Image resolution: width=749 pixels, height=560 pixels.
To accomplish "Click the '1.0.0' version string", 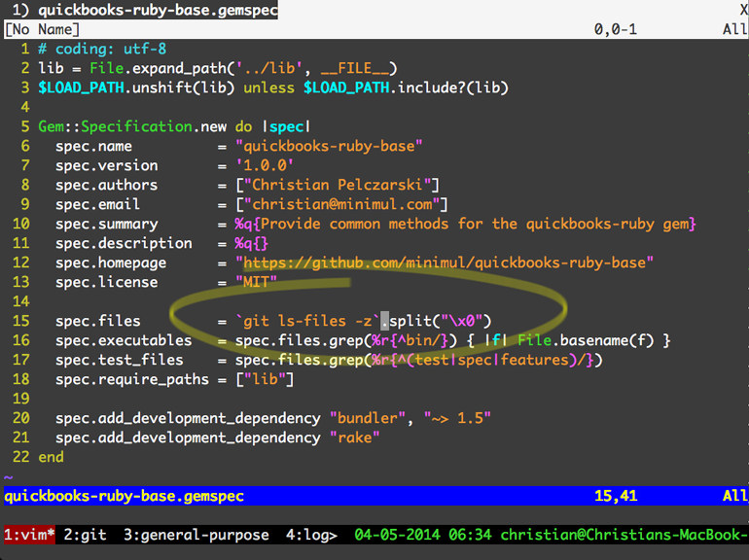I will click(x=265, y=165).
